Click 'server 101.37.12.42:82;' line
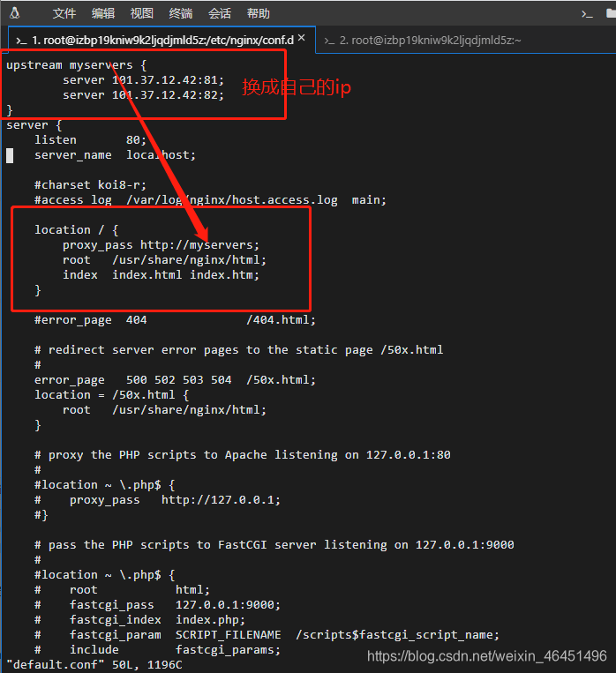The height and width of the screenshot is (673, 616). (144, 95)
